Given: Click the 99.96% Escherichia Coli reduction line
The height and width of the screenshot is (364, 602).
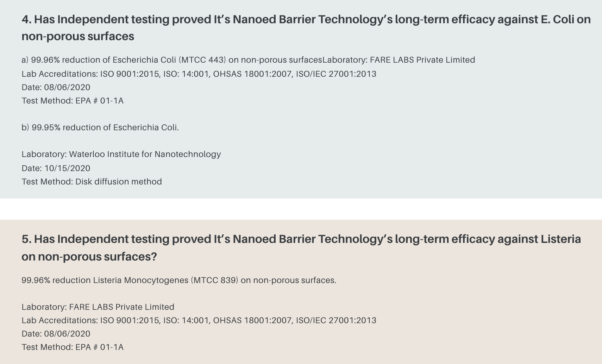Looking at the screenshot, I should 248,60.
